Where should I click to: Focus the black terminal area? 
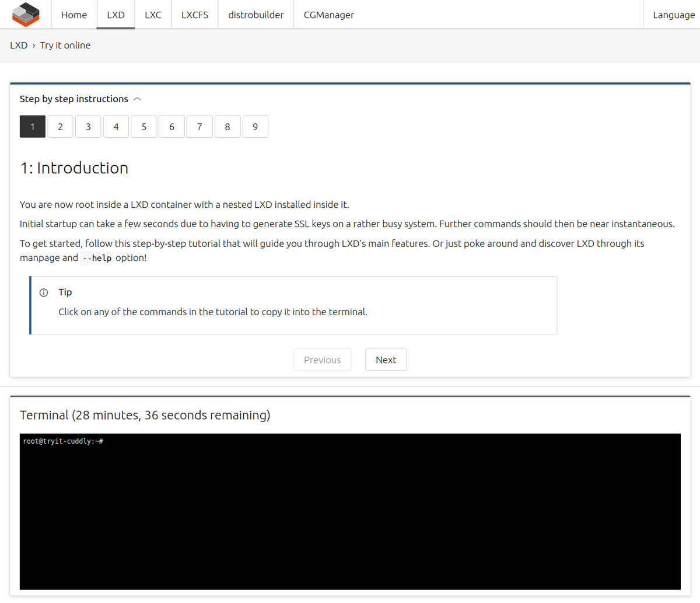350,511
